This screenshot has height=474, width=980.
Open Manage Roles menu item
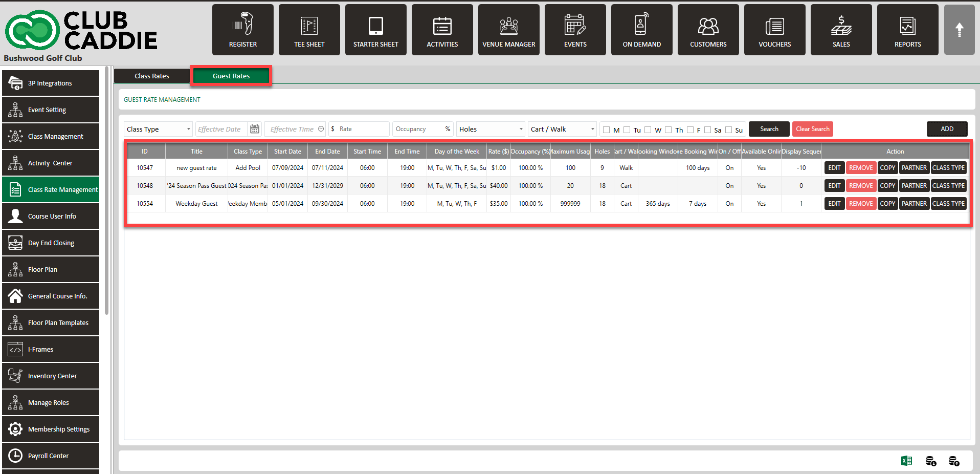51,402
